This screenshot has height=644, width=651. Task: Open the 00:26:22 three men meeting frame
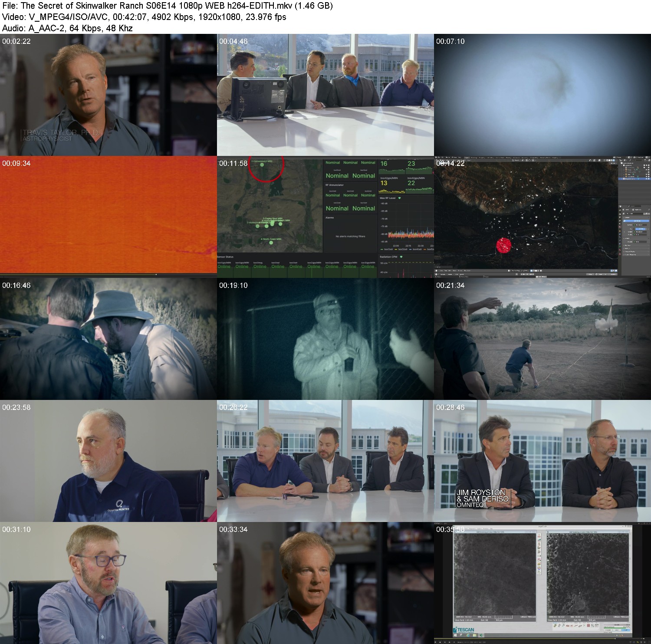(x=325, y=461)
